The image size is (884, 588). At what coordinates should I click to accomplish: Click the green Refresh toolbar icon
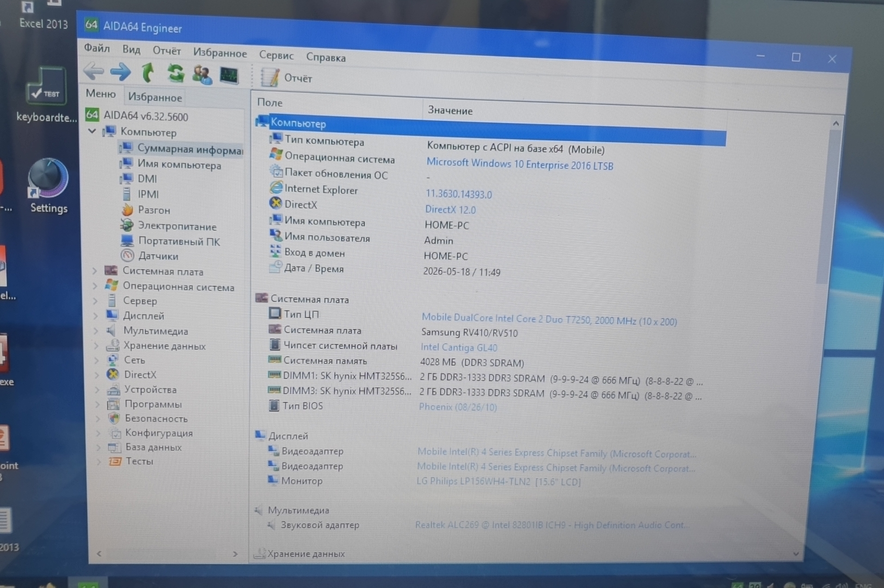coord(175,73)
